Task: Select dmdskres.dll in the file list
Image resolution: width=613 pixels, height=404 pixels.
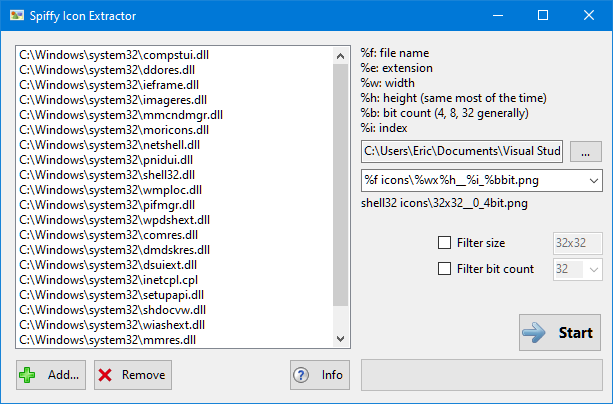Action: [x=115, y=250]
